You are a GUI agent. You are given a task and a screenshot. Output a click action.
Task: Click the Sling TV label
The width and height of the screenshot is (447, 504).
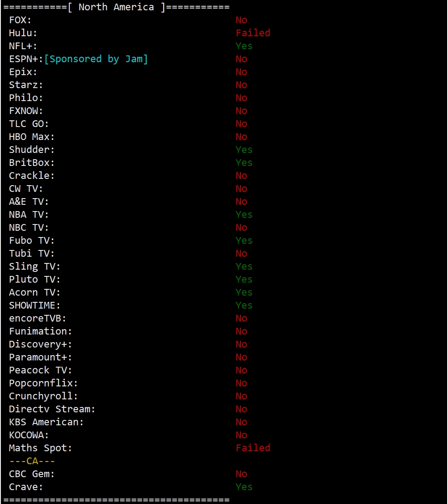(x=34, y=267)
